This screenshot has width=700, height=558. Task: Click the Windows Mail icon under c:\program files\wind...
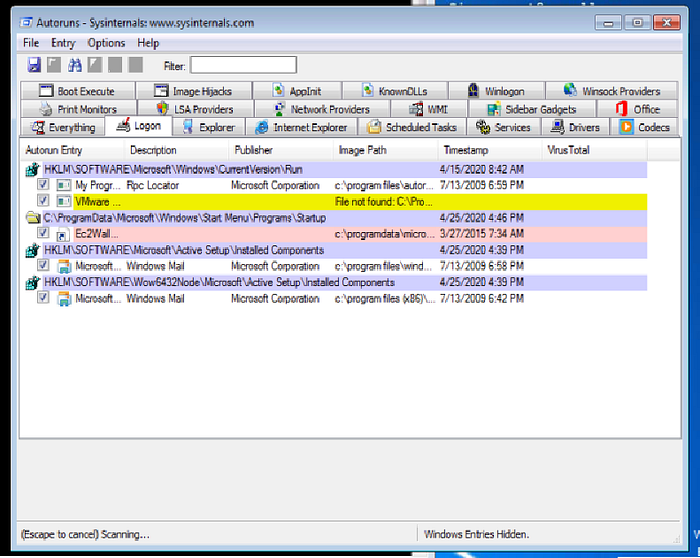tap(64, 267)
